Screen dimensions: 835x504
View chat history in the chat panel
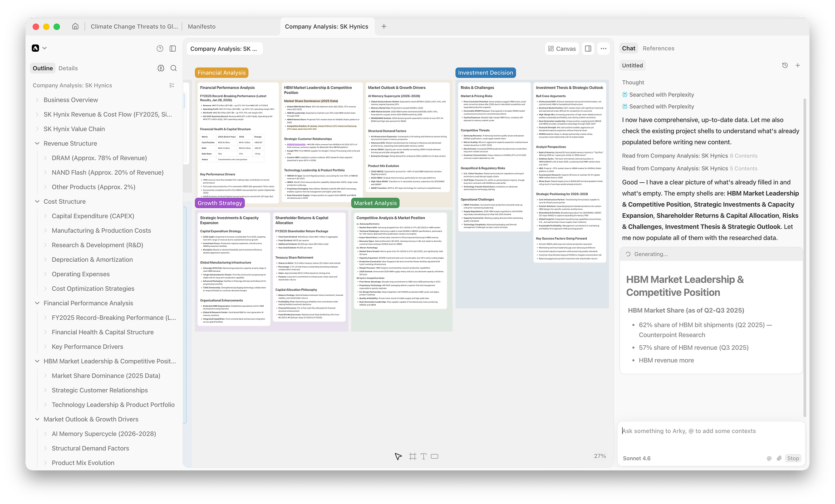click(x=785, y=65)
